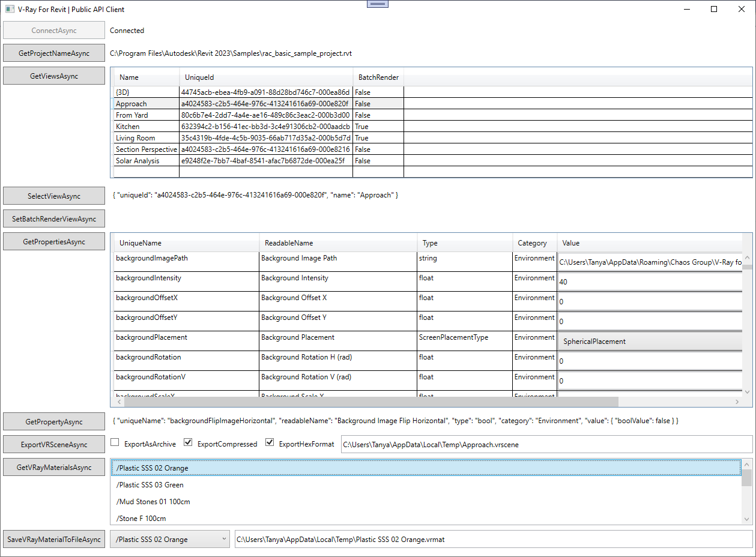Click the up arrow of materials list scrollbar
Image resolution: width=756 pixels, height=557 pixels.
click(x=747, y=464)
